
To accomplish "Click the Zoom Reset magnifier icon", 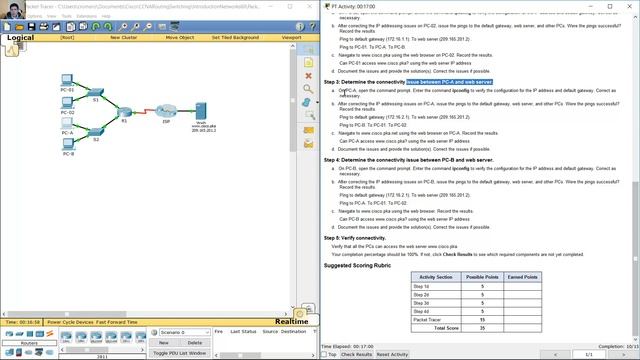I will pyautogui.click(x=135, y=27).
